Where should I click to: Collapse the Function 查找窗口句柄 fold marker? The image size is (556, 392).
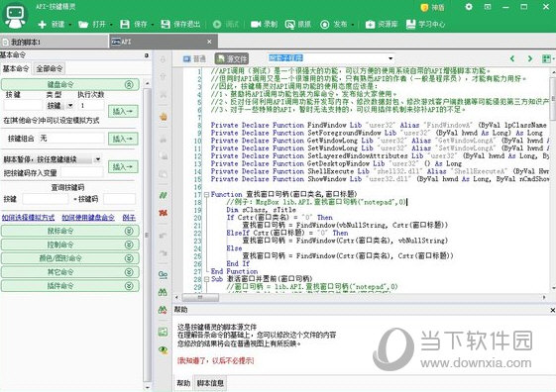(207, 194)
